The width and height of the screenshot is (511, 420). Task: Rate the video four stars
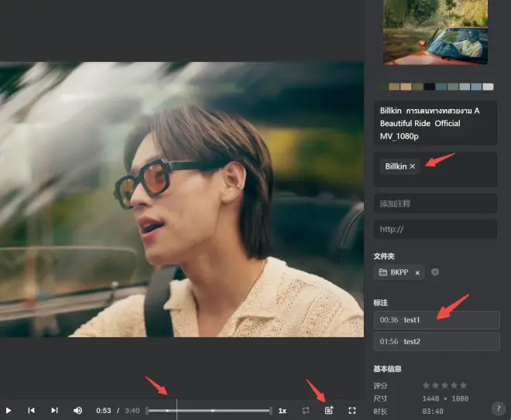click(x=454, y=385)
